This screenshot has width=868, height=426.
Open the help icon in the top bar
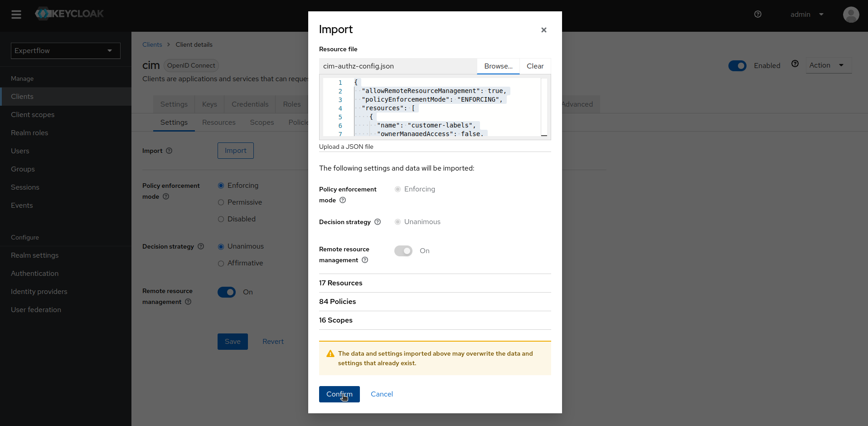757,14
